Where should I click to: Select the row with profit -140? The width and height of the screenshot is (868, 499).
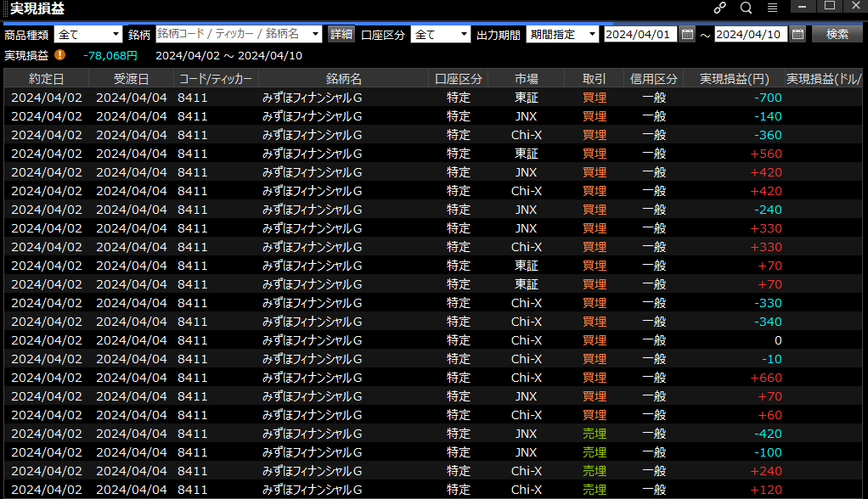(x=433, y=116)
